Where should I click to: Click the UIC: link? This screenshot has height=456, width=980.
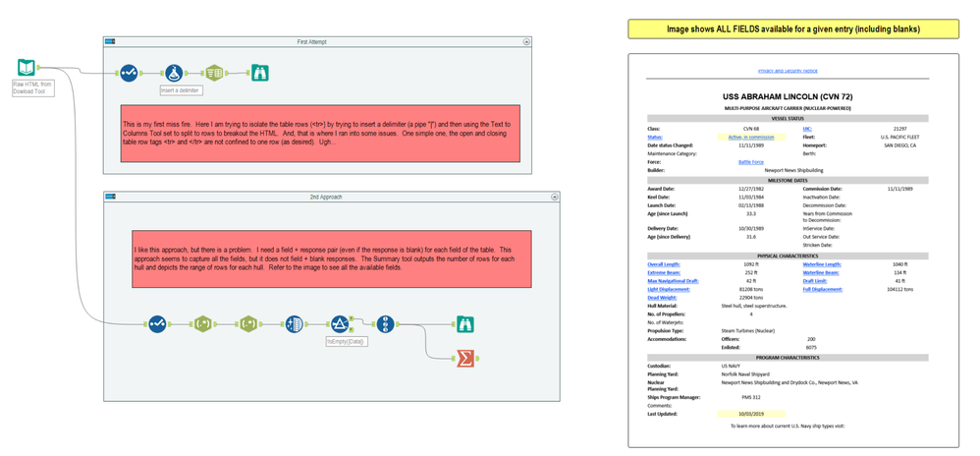click(x=807, y=129)
